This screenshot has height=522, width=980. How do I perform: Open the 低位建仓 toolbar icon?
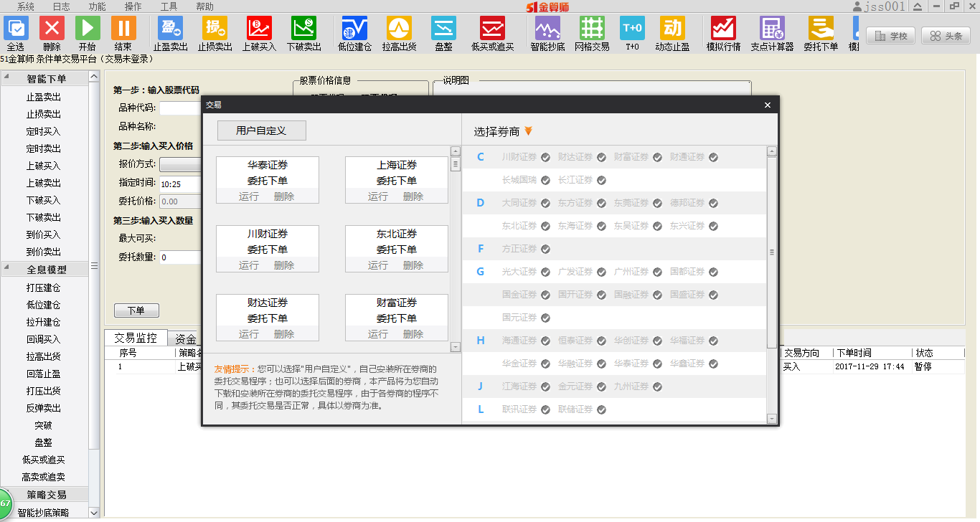click(354, 29)
